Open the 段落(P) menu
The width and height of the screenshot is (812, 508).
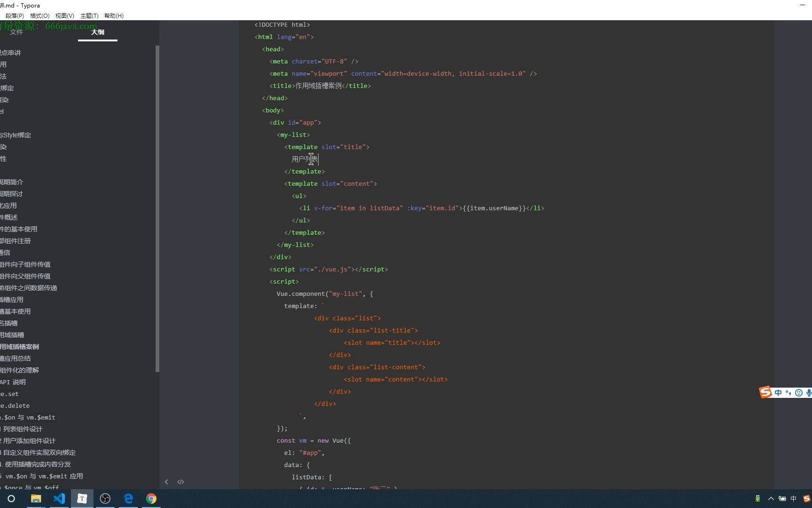point(15,16)
